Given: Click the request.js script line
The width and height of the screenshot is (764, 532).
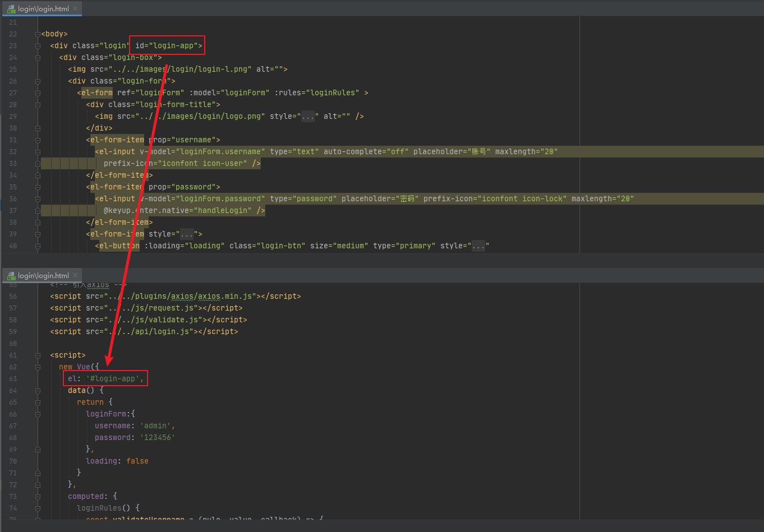Looking at the screenshot, I should (x=146, y=308).
